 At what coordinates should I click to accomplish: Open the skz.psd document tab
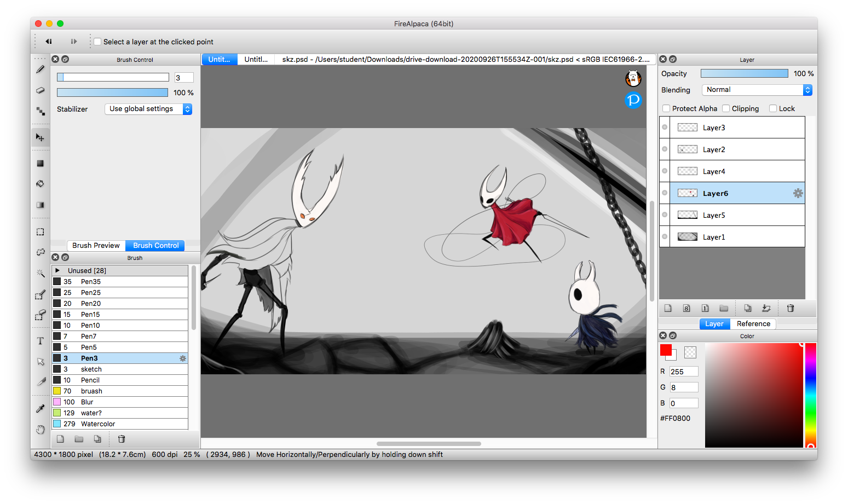coord(466,59)
